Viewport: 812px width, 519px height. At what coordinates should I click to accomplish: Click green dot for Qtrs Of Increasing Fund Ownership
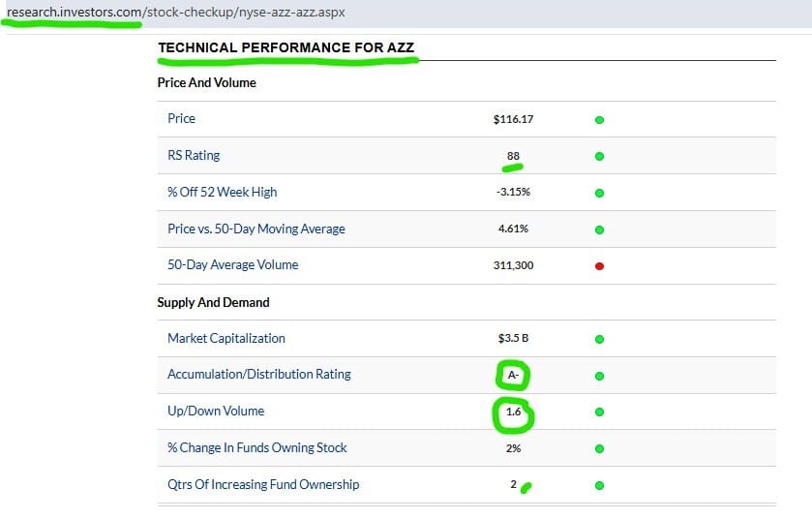click(x=599, y=485)
